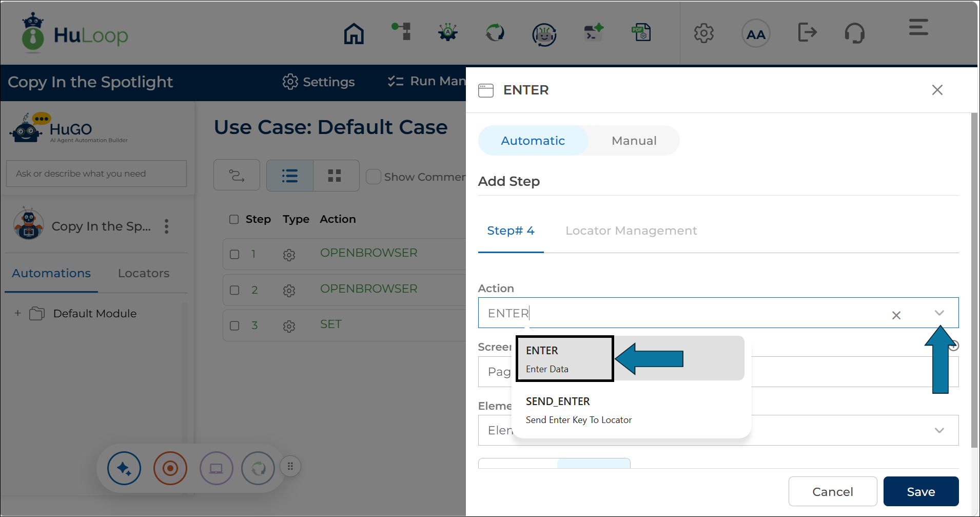Open the Automations tab
Image resolution: width=980 pixels, height=517 pixels.
pos(51,273)
